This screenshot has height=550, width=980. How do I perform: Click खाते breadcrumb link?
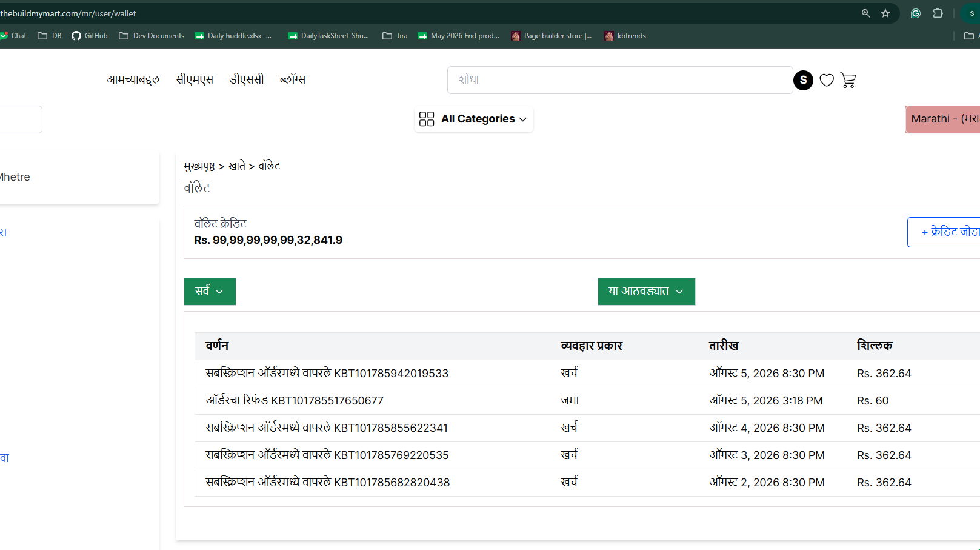[237, 166]
